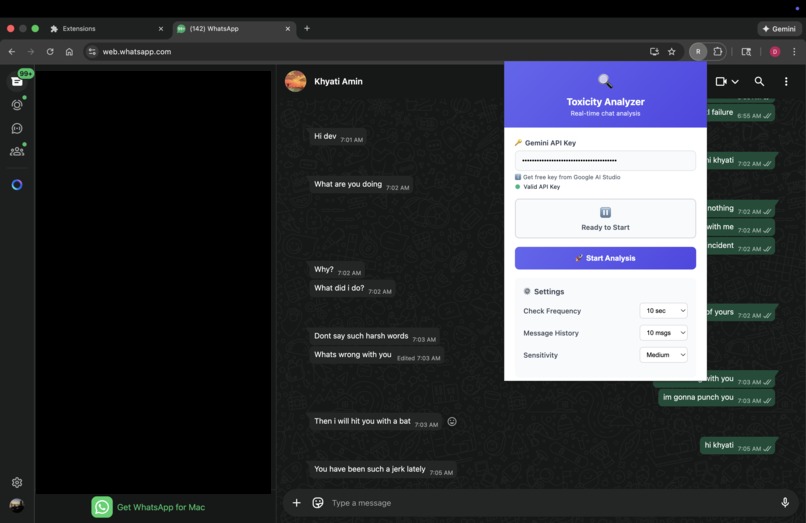Select the 'What did i do?' message
The height and width of the screenshot is (523, 806).
[x=352, y=288]
